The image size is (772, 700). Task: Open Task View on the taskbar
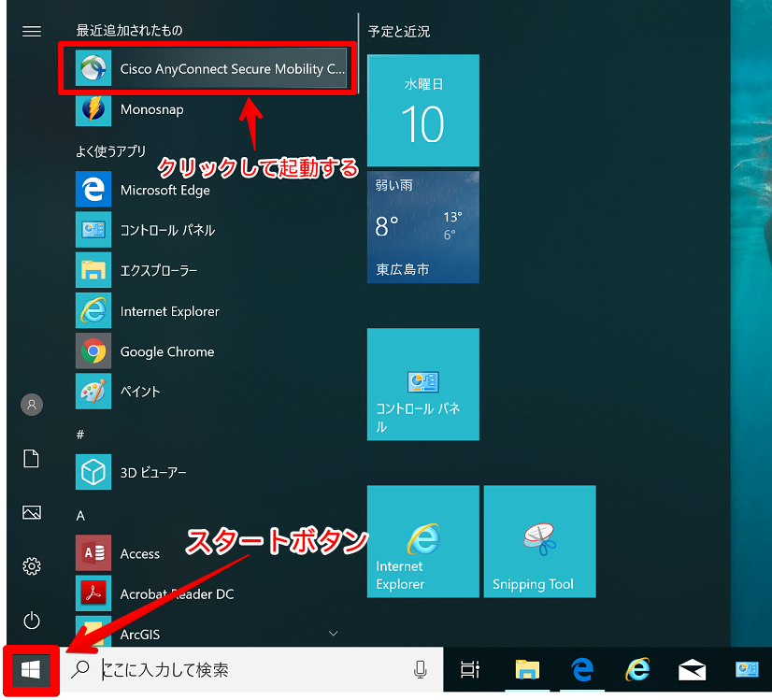point(470,670)
